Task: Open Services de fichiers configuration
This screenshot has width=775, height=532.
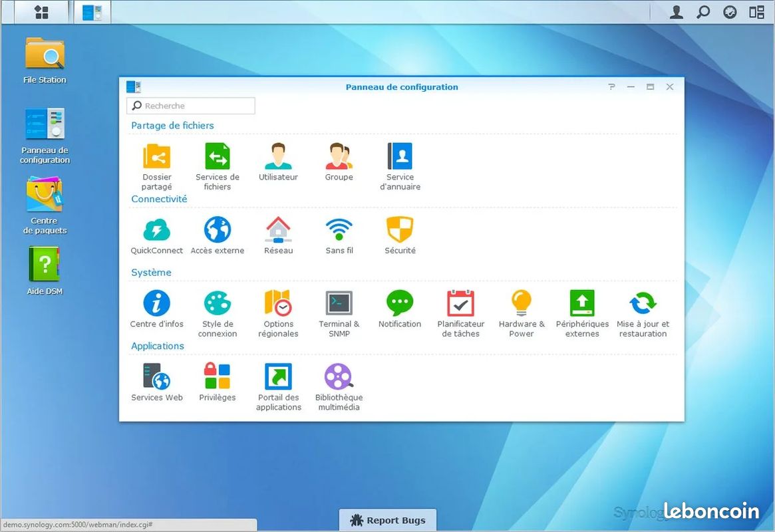Action: pyautogui.click(x=218, y=158)
